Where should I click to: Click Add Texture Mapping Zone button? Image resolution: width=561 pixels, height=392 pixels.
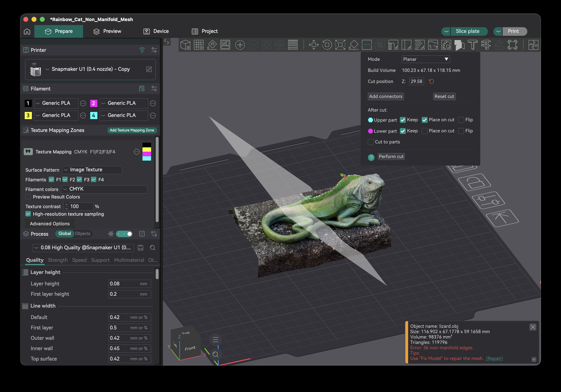tap(132, 130)
